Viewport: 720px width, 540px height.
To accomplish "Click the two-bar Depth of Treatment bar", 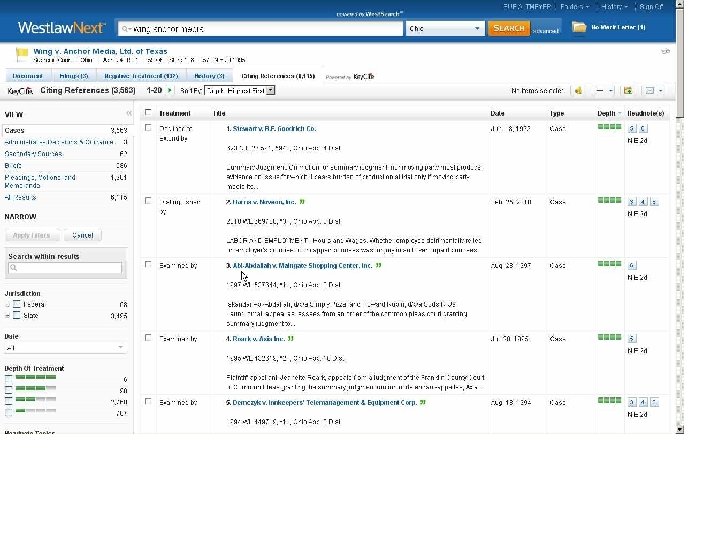I will point(36,399).
